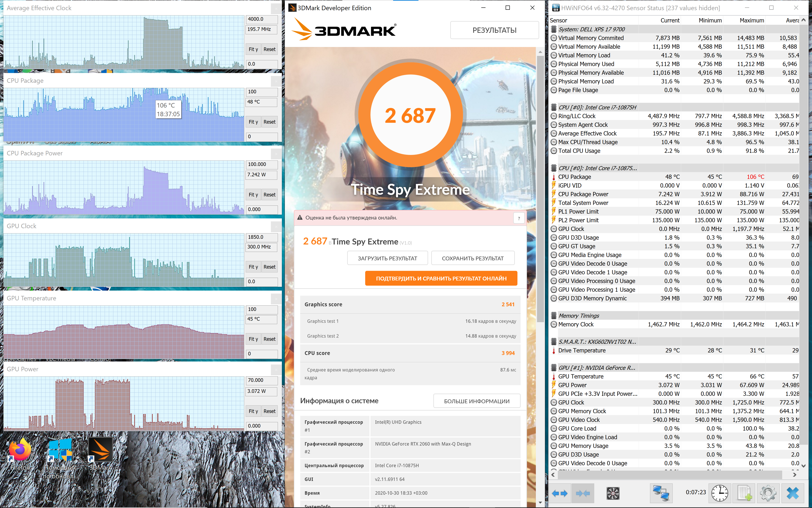Click the thermometer icon beside Drive Temperature
The height and width of the screenshot is (508, 812).
554,351
